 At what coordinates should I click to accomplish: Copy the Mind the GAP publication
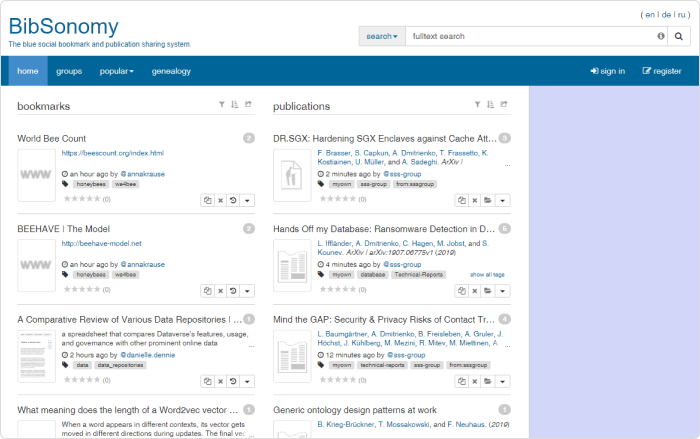click(462, 381)
